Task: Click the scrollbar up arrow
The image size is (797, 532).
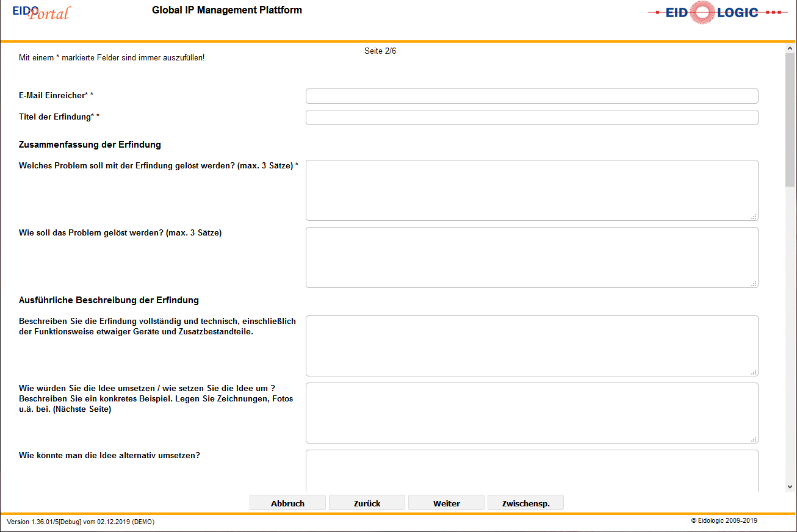Action: (x=790, y=48)
